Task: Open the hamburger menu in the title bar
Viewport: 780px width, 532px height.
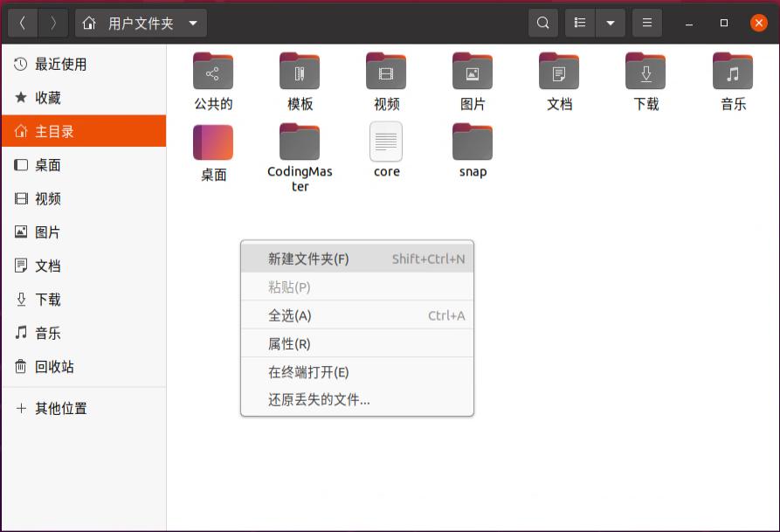Action: point(647,23)
